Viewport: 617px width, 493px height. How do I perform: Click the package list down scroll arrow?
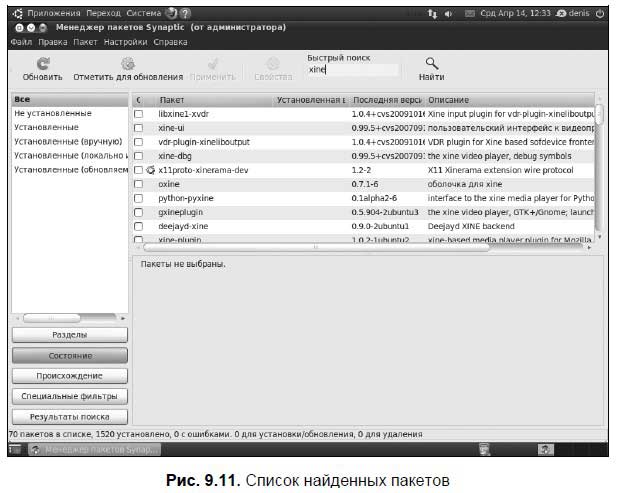[x=599, y=236]
